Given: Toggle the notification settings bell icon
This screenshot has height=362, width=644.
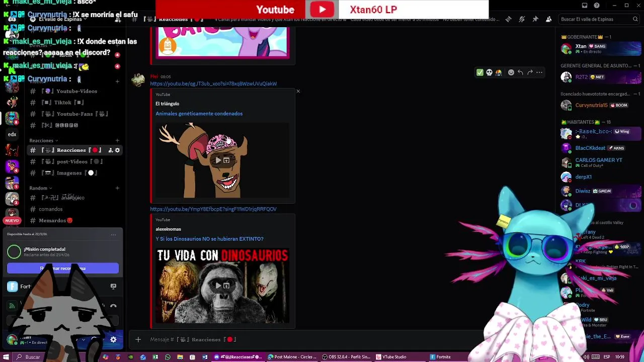Looking at the screenshot, I should [x=522, y=19].
